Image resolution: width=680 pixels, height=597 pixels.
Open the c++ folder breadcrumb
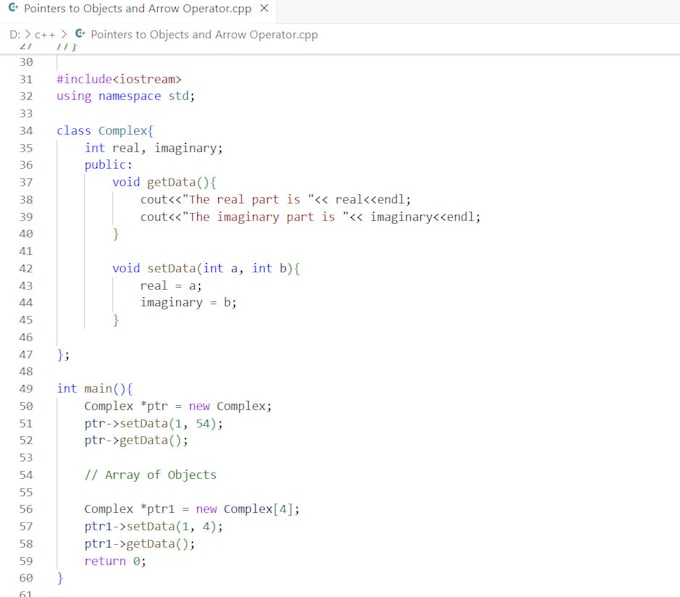[x=45, y=34]
